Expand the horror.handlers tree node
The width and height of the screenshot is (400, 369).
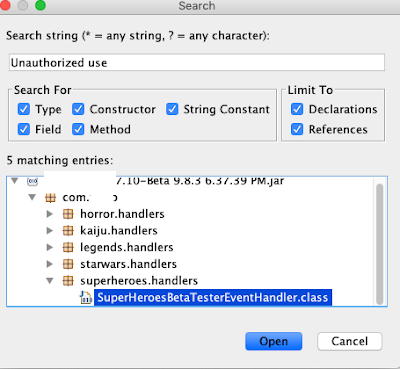point(50,214)
